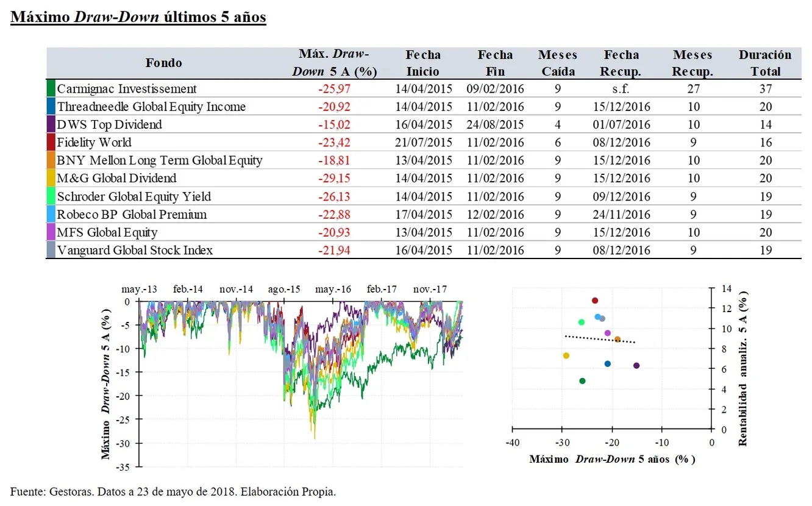This screenshot has height=506, width=812.
Task: Click the 'Fuente: Gestoras' source footnote
Action: 173,491
